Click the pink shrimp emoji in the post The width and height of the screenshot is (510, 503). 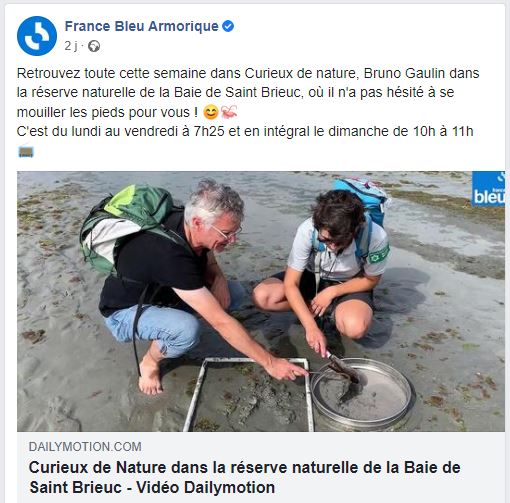click(229, 112)
